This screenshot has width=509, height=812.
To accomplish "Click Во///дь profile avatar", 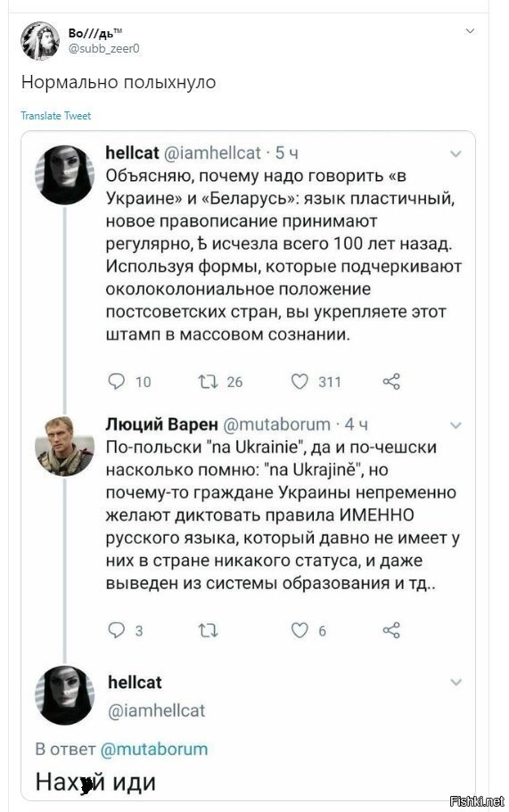I will click(x=40, y=40).
